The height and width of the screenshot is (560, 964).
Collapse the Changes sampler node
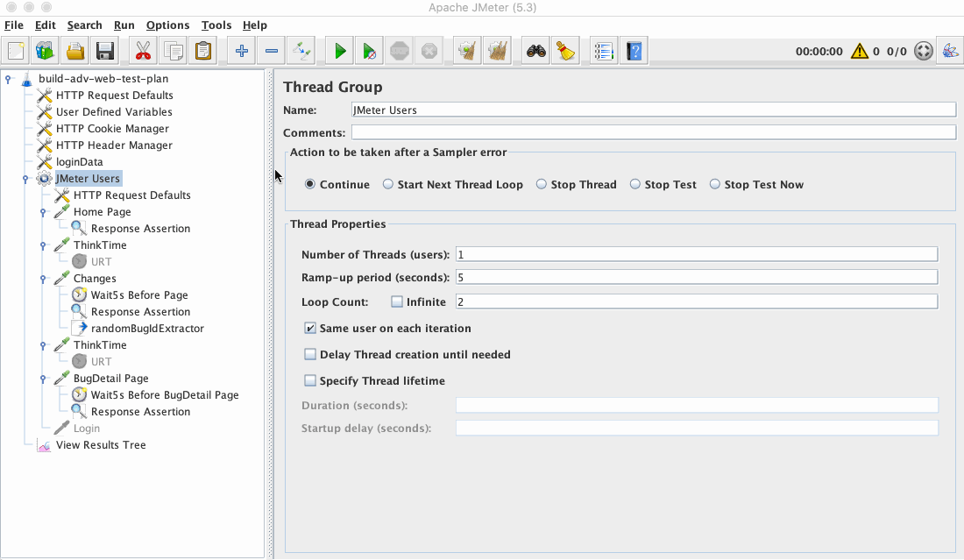pos(43,279)
